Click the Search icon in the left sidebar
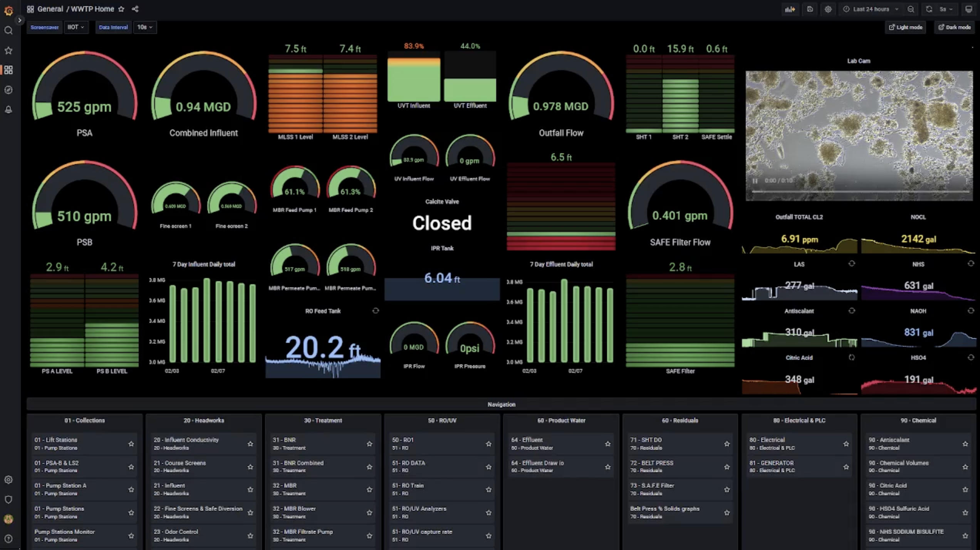The width and height of the screenshot is (980, 550). [x=8, y=30]
